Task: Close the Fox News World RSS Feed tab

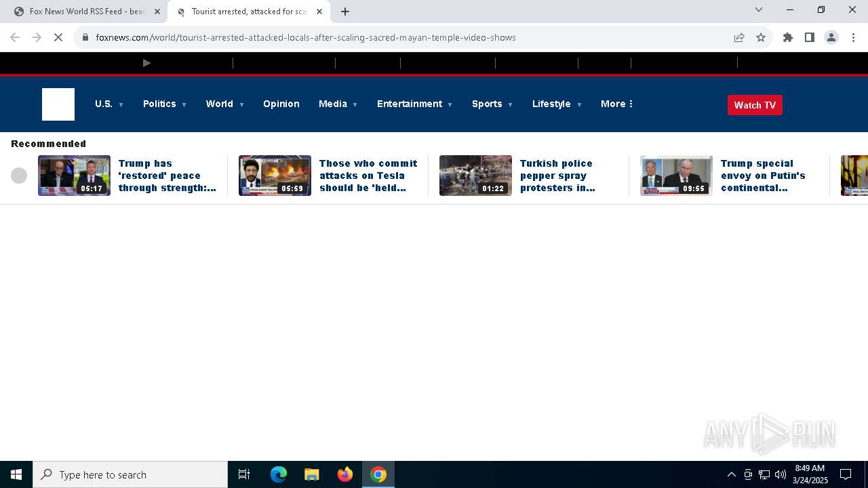Action: point(157,12)
